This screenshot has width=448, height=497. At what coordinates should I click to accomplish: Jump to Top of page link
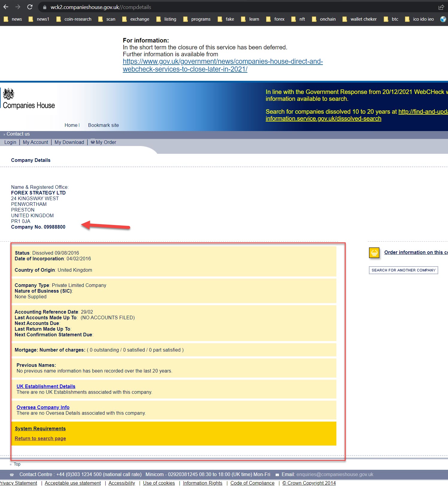[17, 464]
